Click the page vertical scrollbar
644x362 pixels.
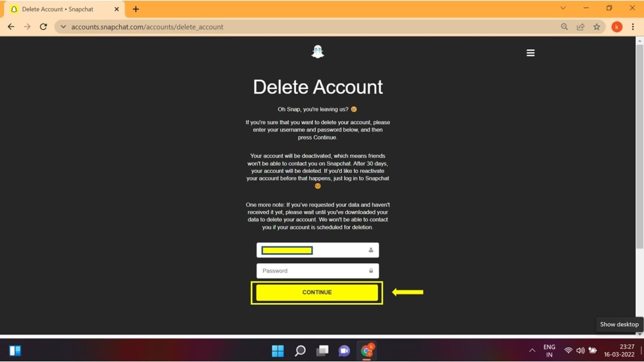640,147
